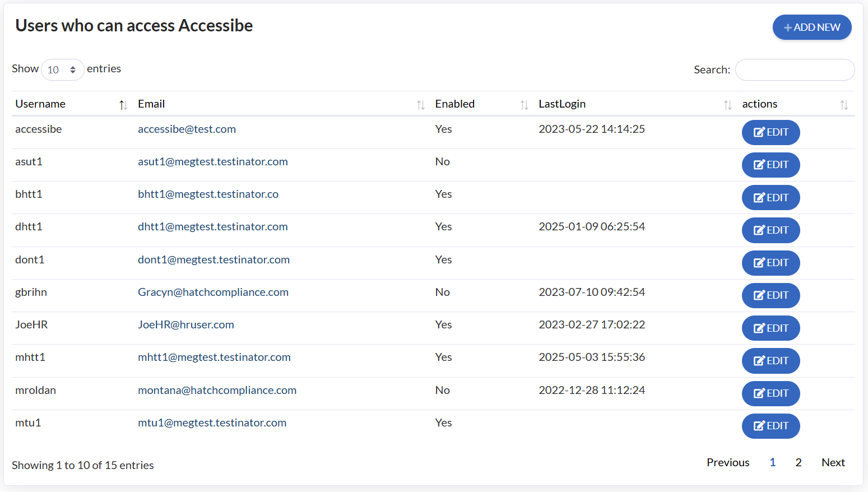This screenshot has width=868, height=492.
Task: Open edit for gbrihn user
Action: [770, 295]
